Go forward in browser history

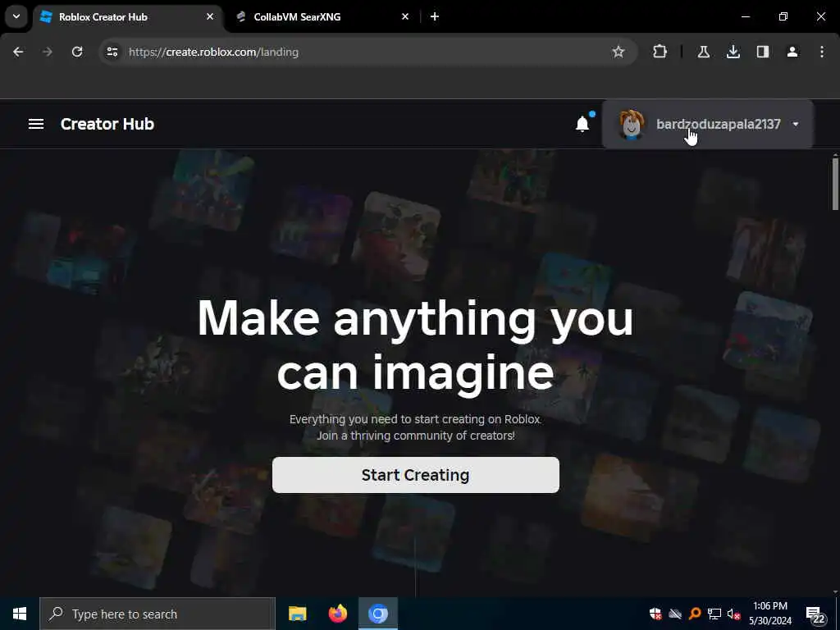click(x=48, y=52)
